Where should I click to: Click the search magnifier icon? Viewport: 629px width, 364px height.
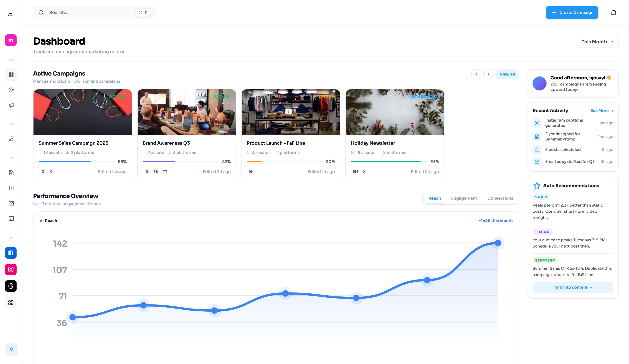41,13
